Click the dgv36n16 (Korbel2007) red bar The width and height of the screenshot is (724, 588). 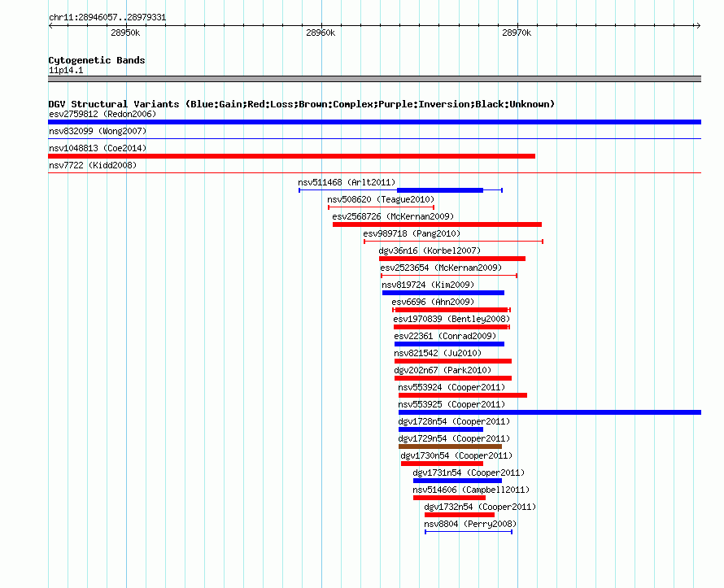pyautogui.click(x=452, y=259)
